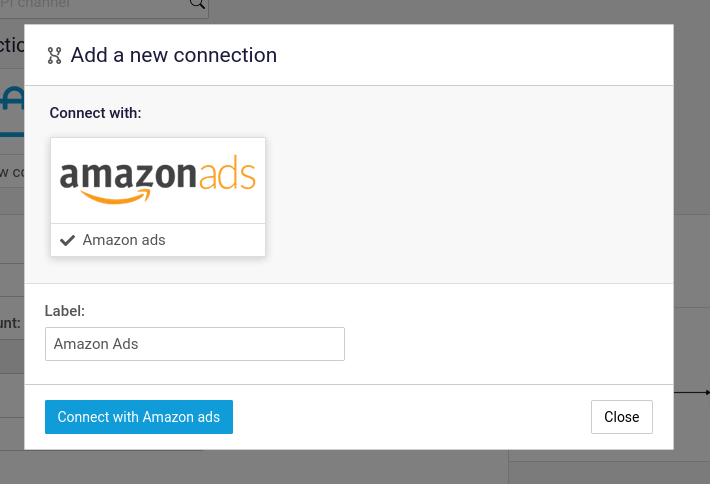Viewport: 710px width, 484px height.
Task: Click the Add a new connection title
Action: 173,55
